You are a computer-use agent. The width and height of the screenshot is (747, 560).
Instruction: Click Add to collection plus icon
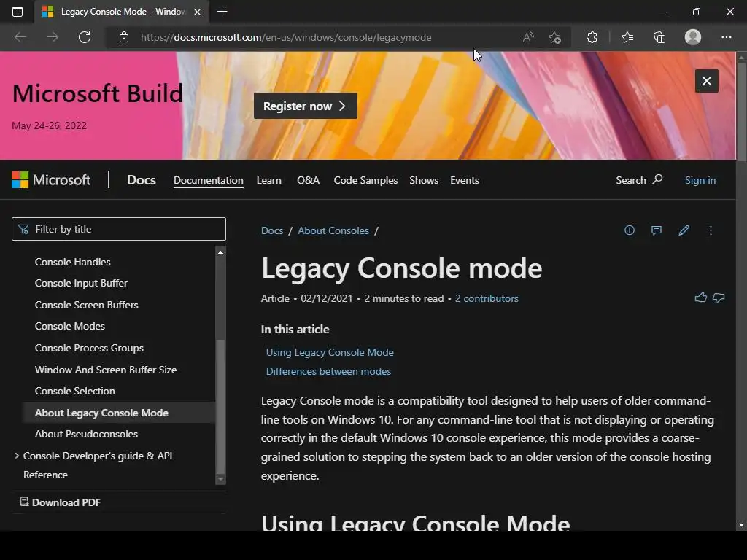[630, 230]
